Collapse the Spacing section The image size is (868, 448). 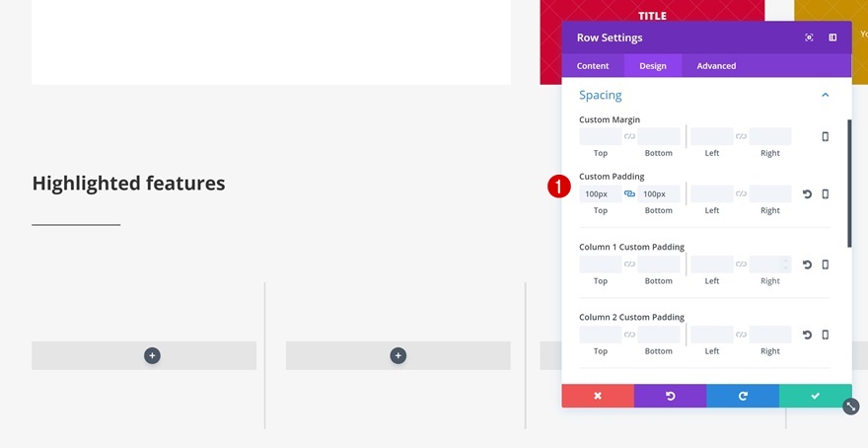point(825,96)
